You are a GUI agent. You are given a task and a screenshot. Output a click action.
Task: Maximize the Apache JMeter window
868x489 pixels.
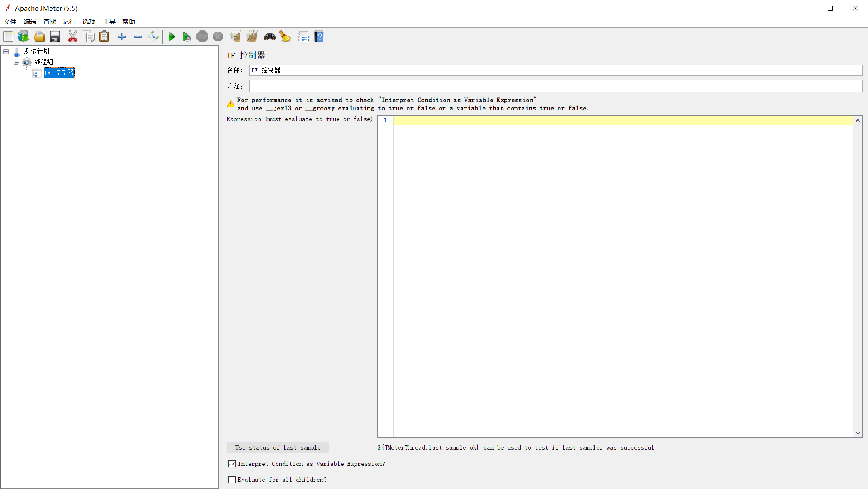pos(830,8)
